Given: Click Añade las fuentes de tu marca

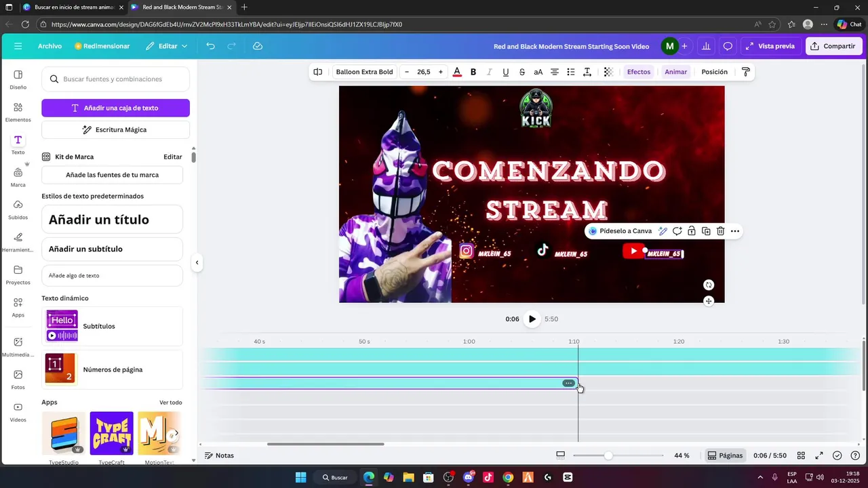Looking at the screenshot, I should pyautogui.click(x=113, y=175).
